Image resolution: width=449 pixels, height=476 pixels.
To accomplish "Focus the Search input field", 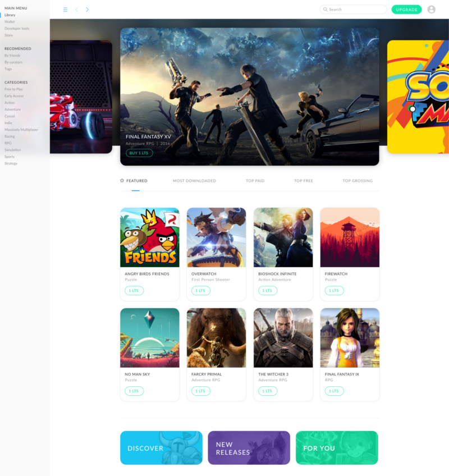I will [354, 10].
